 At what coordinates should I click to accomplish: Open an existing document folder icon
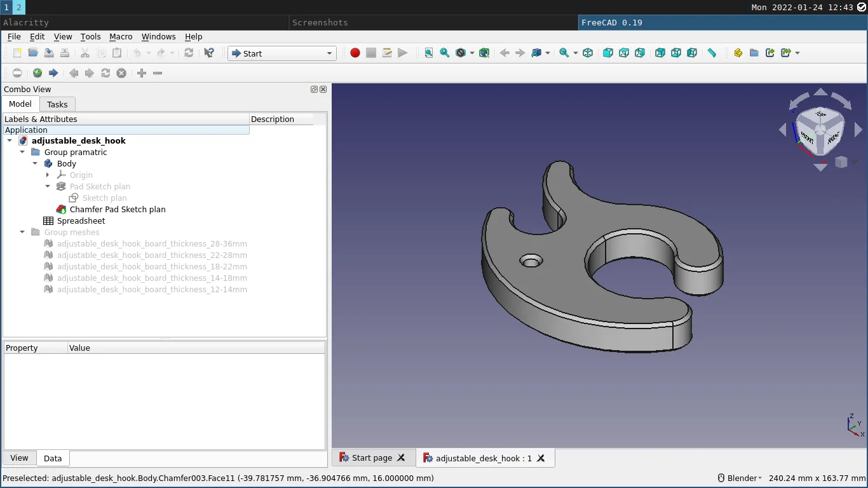click(x=33, y=53)
